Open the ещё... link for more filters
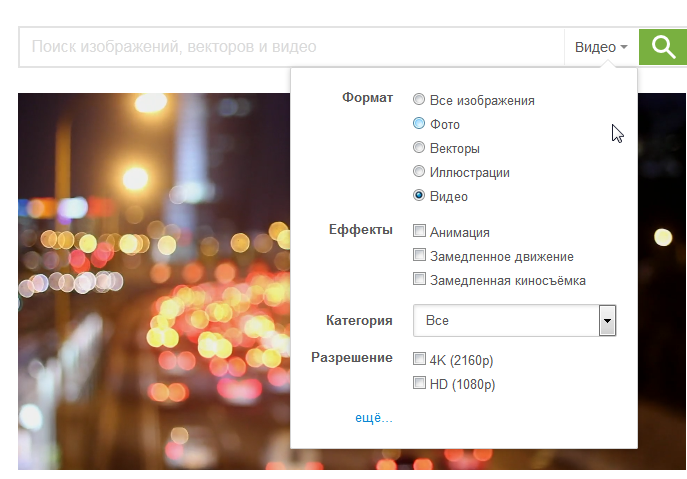The image size is (687, 479). 374,418
